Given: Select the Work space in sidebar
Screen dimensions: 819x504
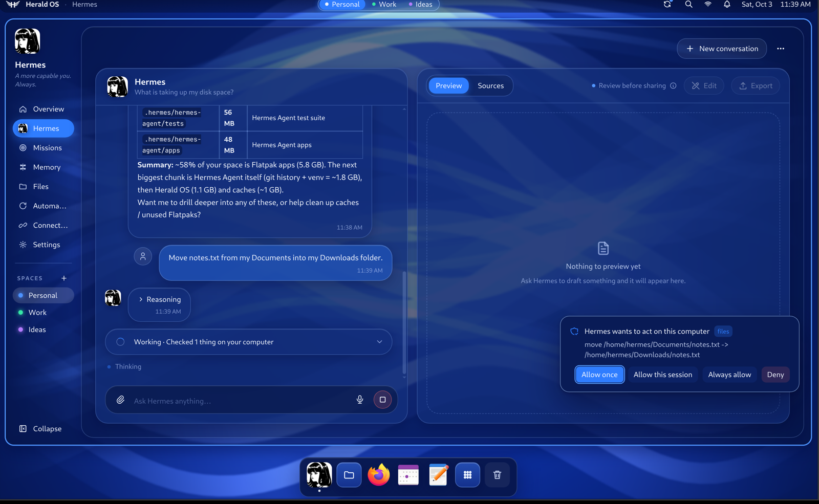Looking at the screenshot, I should coord(43,313).
